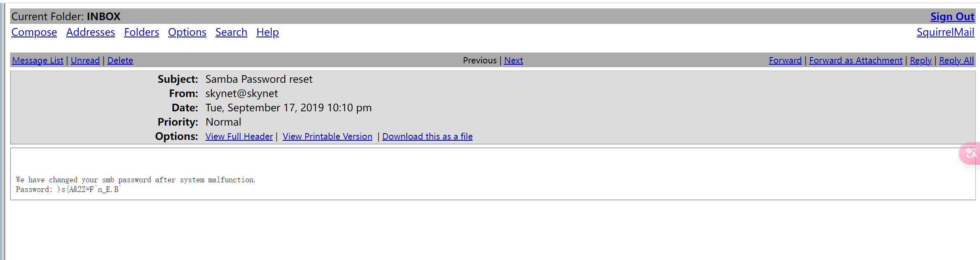Sign Out of the mailbox
The width and height of the screenshot is (980, 260).
coord(952,17)
